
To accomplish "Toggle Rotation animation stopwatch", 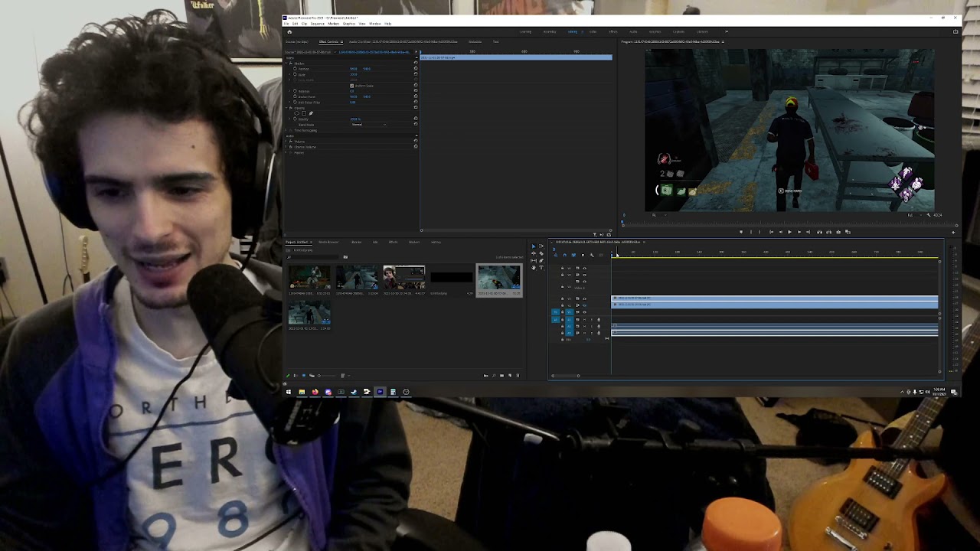I will pos(295,91).
